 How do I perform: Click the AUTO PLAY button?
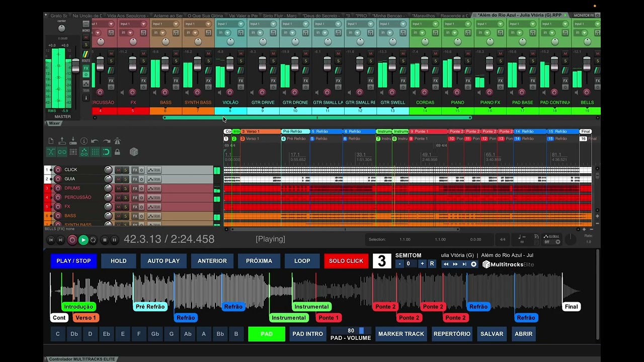pos(164,261)
